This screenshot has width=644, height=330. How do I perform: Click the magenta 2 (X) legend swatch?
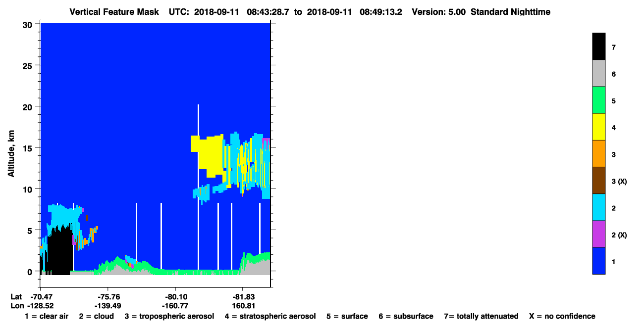tap(598, 234)
